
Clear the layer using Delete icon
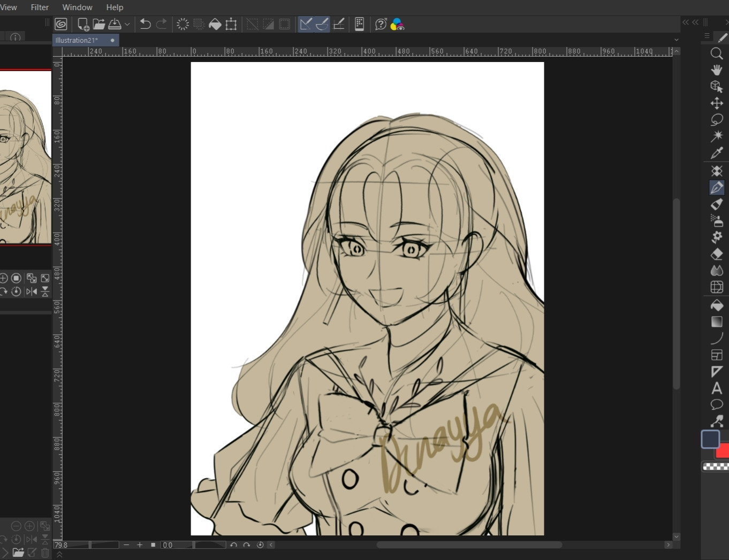[x=183, y=24]
